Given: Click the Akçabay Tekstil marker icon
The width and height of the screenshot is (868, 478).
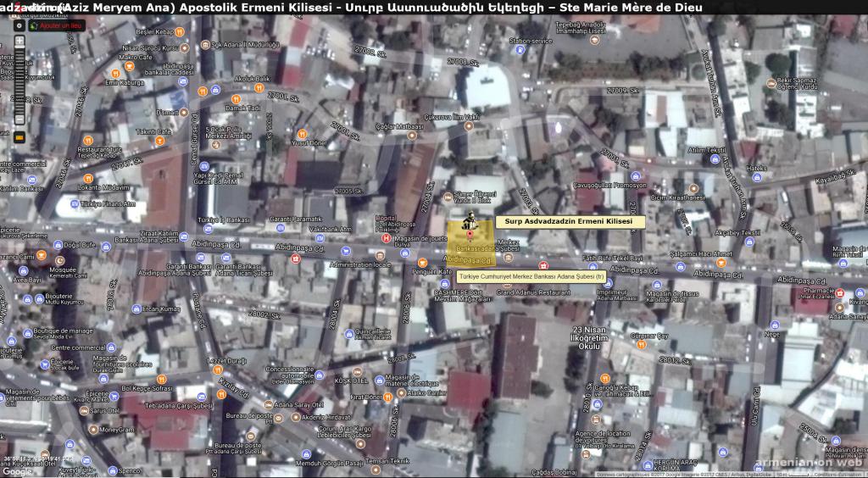Looking at the screenshot, I should click(x=749, y=242).
